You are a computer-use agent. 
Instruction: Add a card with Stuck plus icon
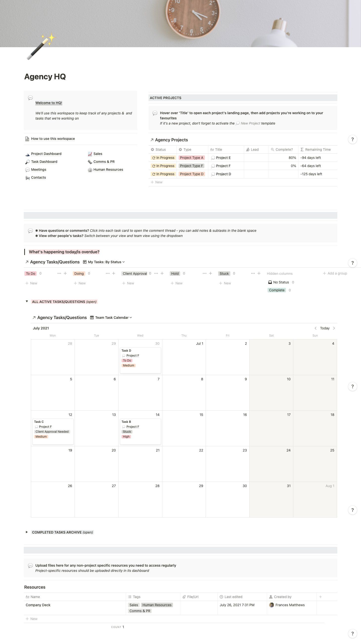pos(259,274)
